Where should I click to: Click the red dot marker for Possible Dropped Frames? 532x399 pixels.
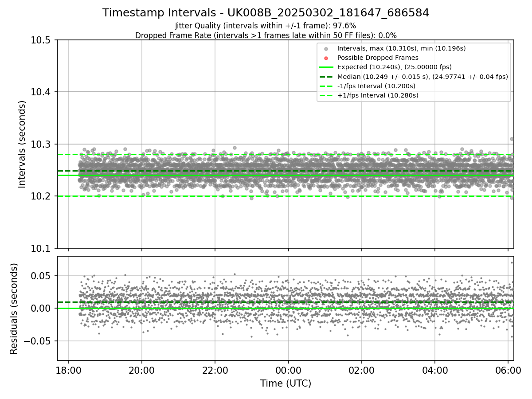pyautogui.click(x=326, y=58)
